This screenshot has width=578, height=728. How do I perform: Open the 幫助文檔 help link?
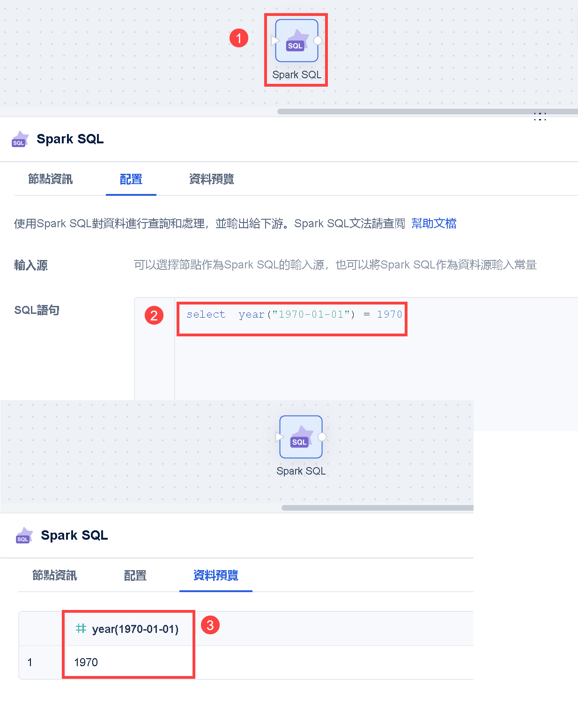[434, 223]
